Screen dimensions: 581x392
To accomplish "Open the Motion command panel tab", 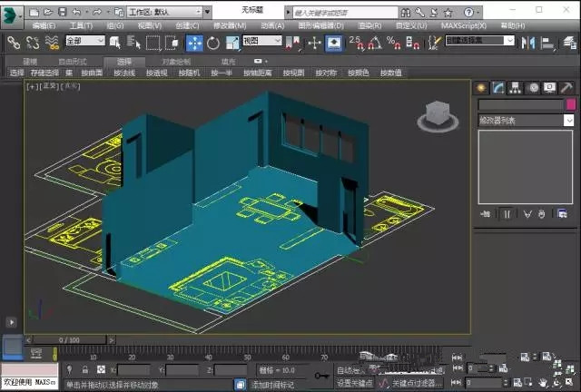I will [533, 88].
